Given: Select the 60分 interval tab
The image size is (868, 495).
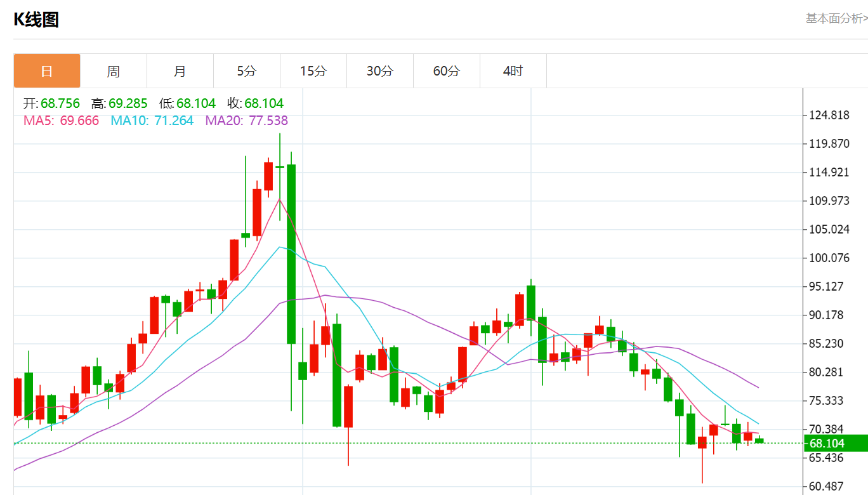Looking at the screenshot, I should (x=446, y=71).
